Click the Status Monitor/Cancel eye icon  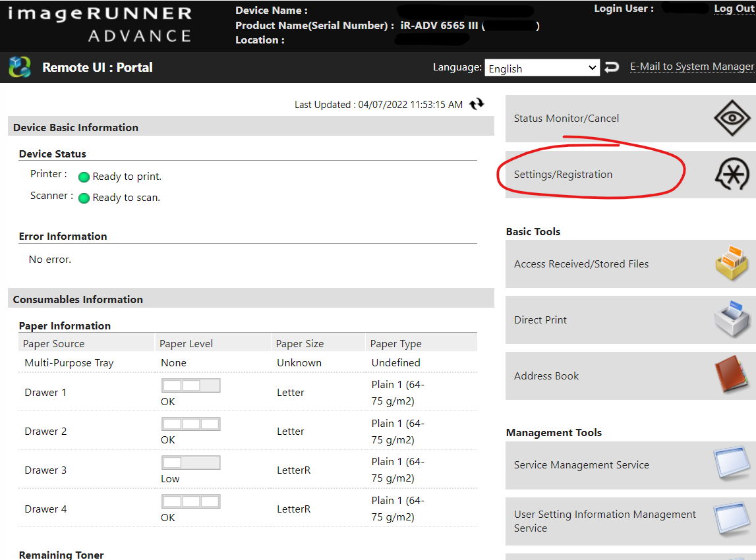pyautogui.click(x=732, y=119)
